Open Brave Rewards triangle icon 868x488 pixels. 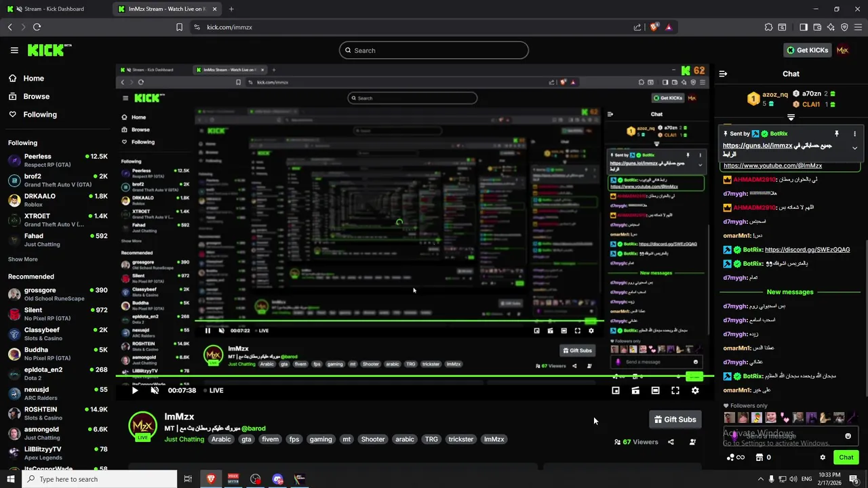tap(669, 27)
